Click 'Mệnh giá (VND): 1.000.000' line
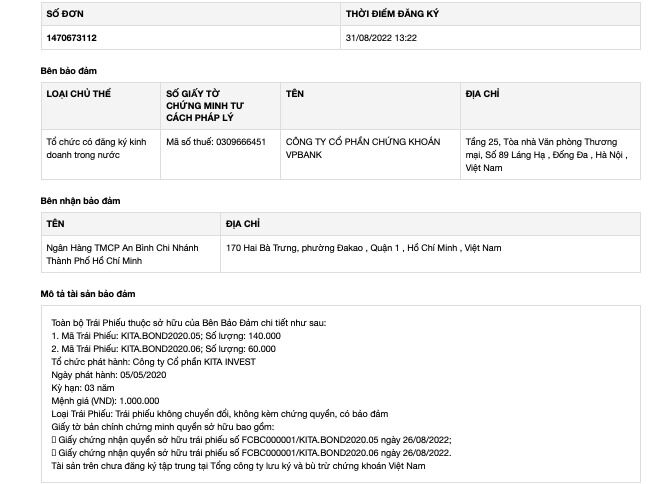The height and width of the screenshot is (484, 670). point(105,401)
